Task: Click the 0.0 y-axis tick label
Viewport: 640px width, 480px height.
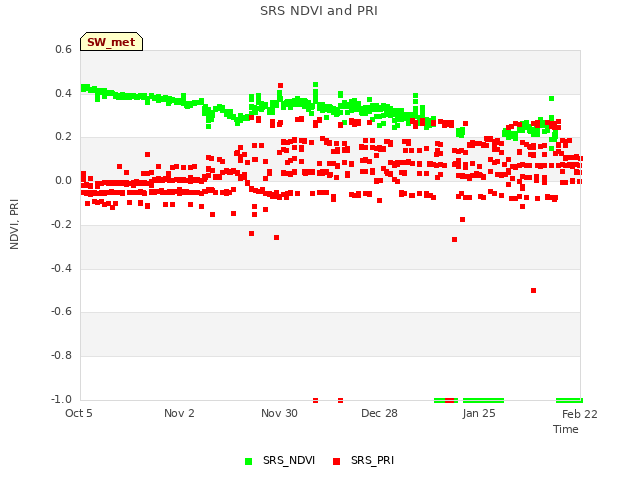Action: (x=64, y=180)
